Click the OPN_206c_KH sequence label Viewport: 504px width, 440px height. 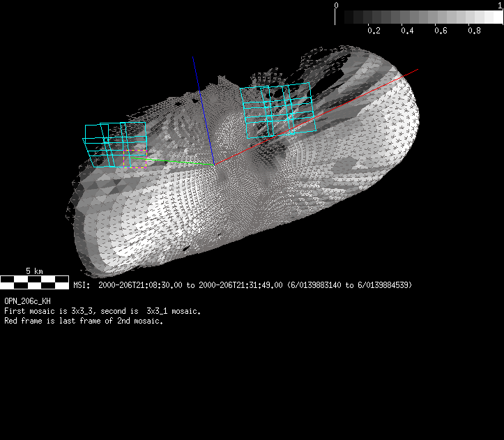(27, 301)
